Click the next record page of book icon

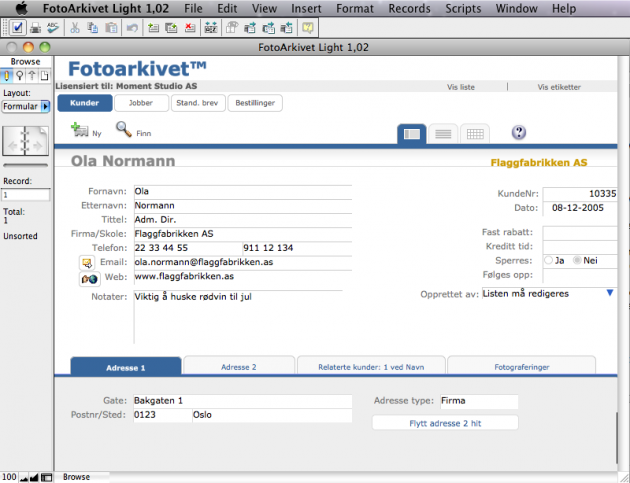tap(37, 141)
